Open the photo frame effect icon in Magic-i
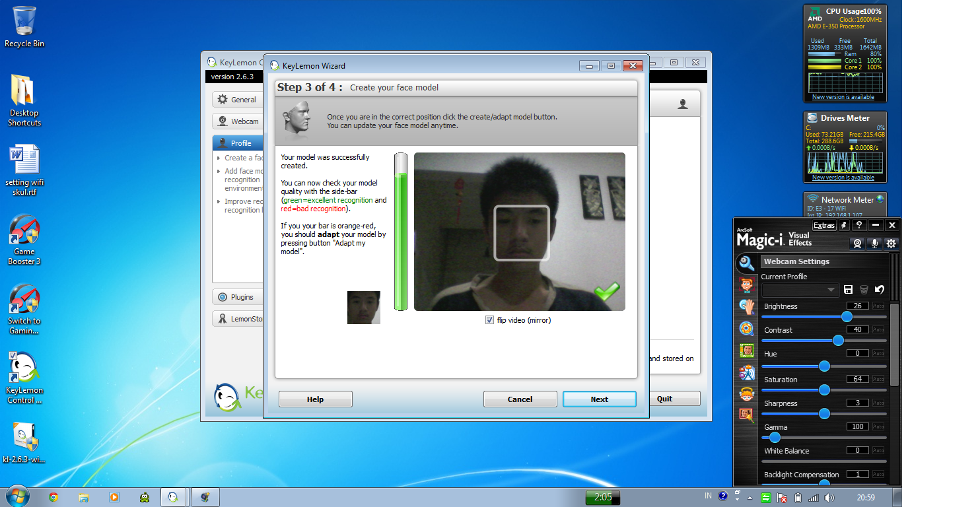Screen dimensions: 980x507 pos(747,351)
